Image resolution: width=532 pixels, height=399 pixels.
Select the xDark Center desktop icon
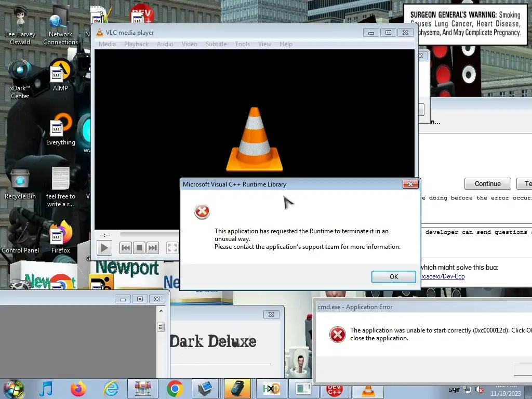(x=20, y=79)
